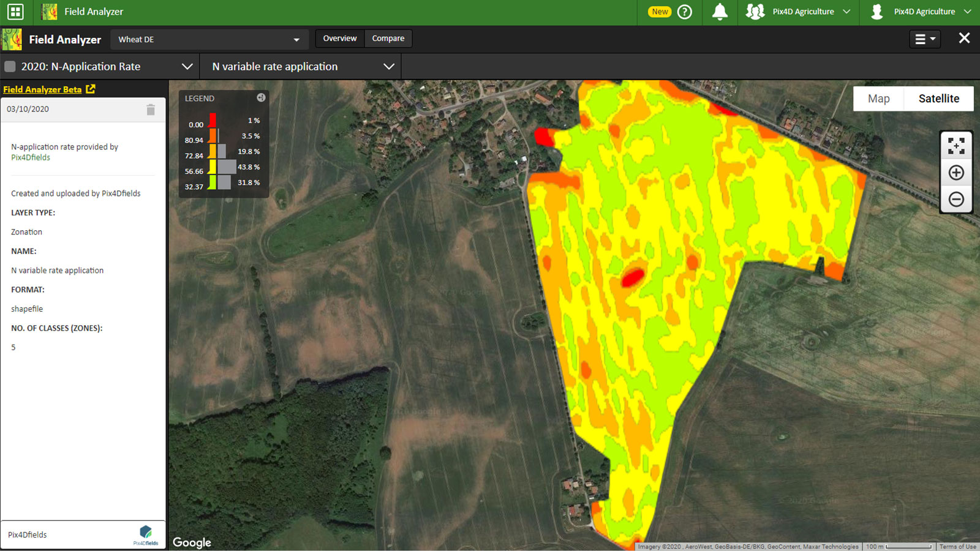Zoom in on the map
This screenshot has width=980, height=551.
coord(956,173)
